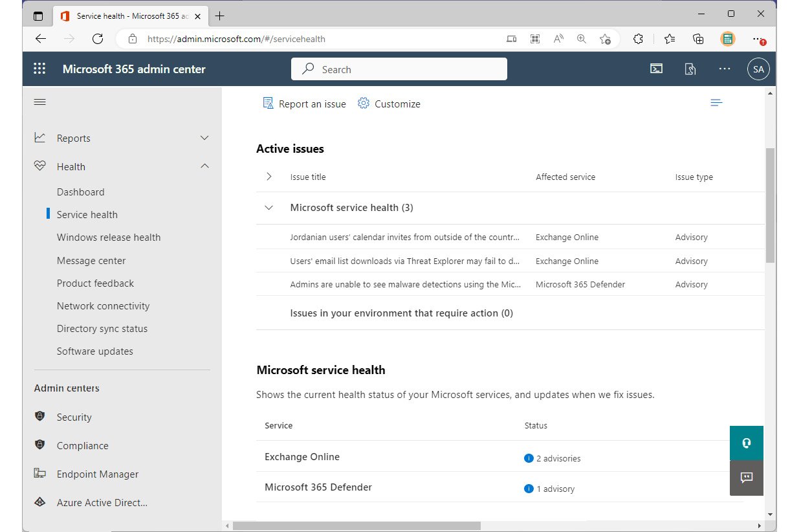The width and height of the screenshot is (801, 532).
Task: Click the Report an issue icon
Action: tap(269, 104)
